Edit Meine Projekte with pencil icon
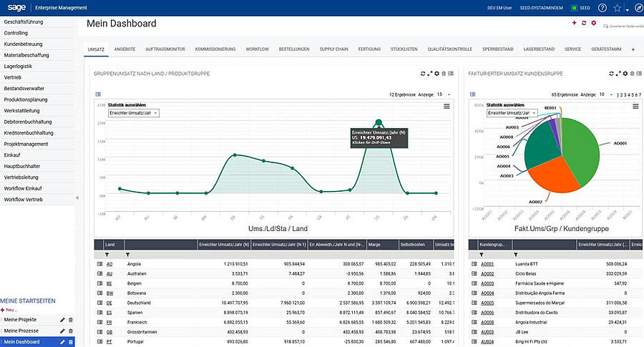Viewport: 644px width, 347px height. (62, 320)
